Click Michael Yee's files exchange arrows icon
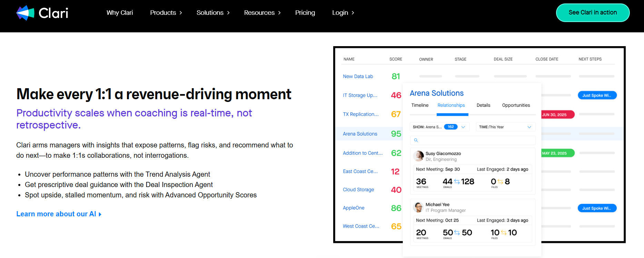 (504, 233)
